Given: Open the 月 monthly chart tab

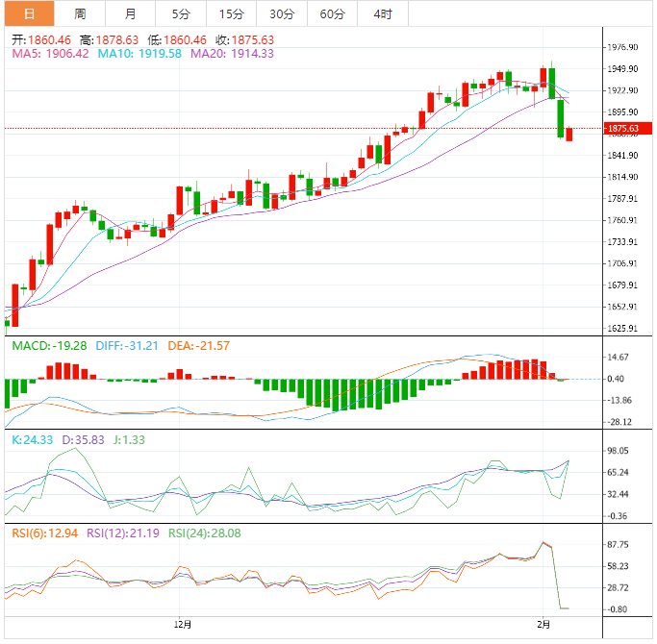Looking at the screenshot, I should pyautogui.click(x=130, y=13).
